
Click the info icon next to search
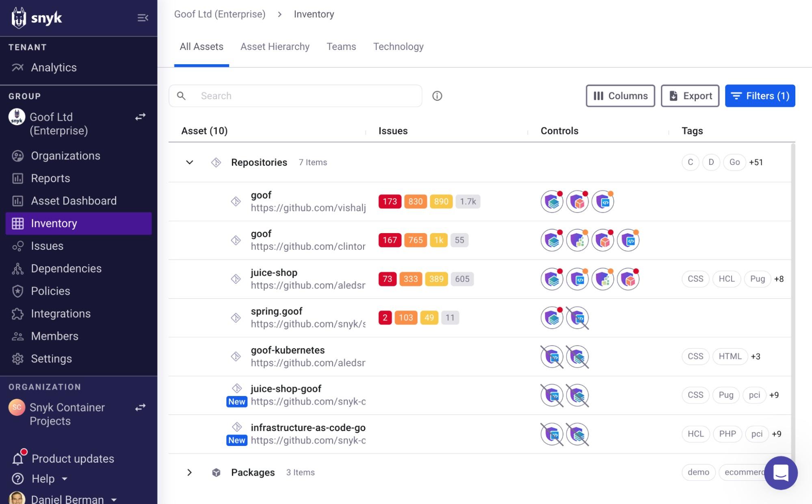437,96
